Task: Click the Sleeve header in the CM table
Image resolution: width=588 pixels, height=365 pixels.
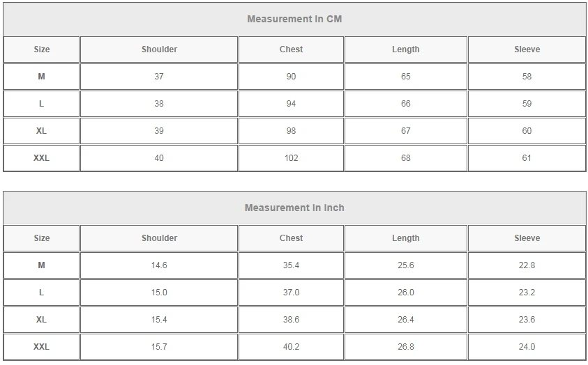Action: point(527,49)
